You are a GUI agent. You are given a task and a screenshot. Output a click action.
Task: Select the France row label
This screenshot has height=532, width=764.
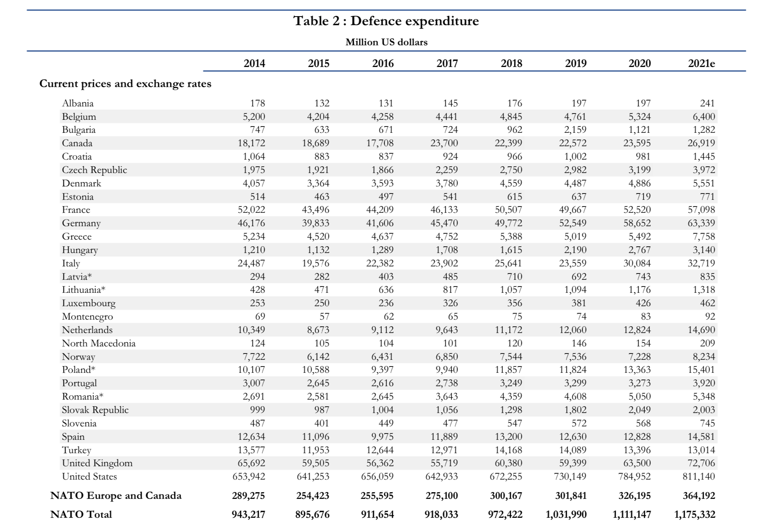76,210
